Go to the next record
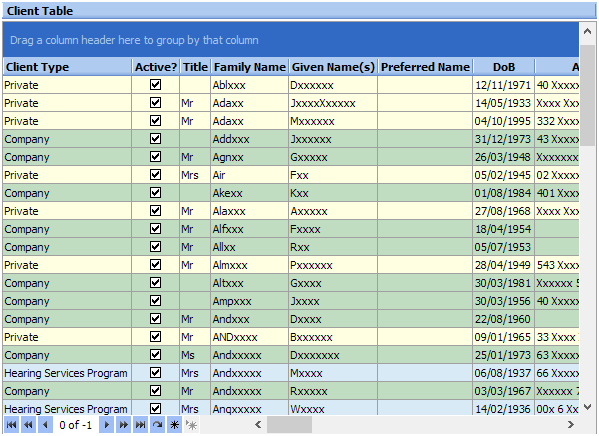This screenshot has width=599, height=436. pos(107,425)
